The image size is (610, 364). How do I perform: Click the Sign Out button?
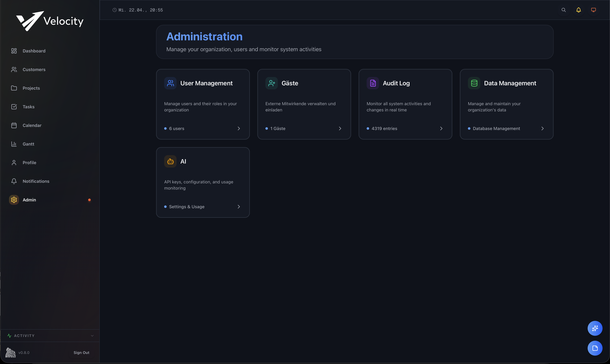pyautogui.click(x=81, y=353)
